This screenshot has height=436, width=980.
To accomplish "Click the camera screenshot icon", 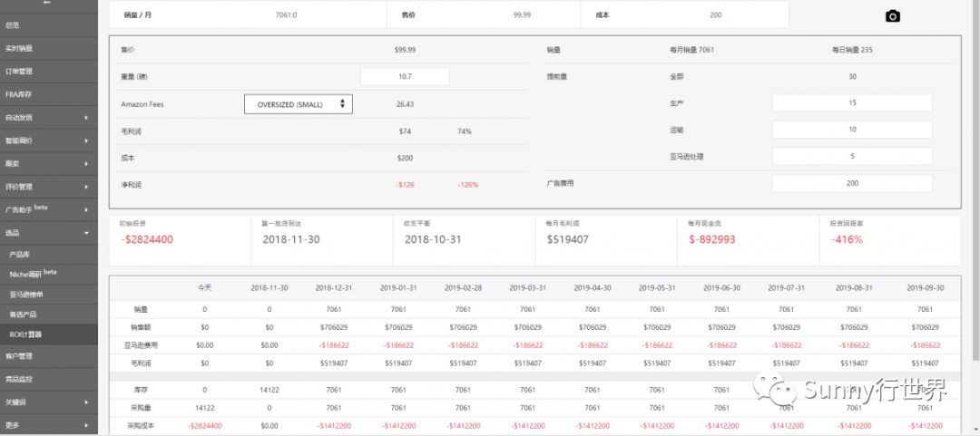I will 892,16.
